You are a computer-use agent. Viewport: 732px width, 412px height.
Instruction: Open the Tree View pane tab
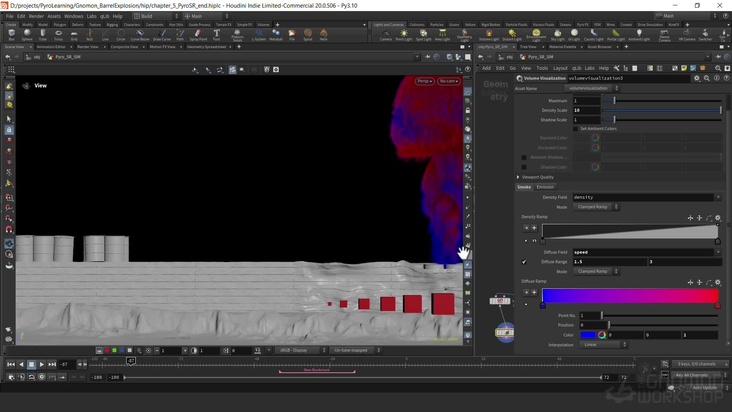click(x=528, y=47)
